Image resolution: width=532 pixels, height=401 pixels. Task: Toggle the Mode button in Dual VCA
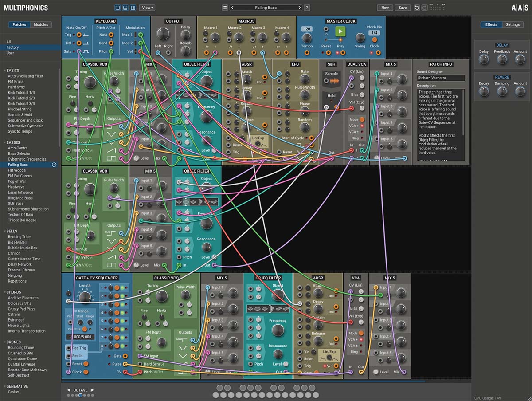pos(362,119)
